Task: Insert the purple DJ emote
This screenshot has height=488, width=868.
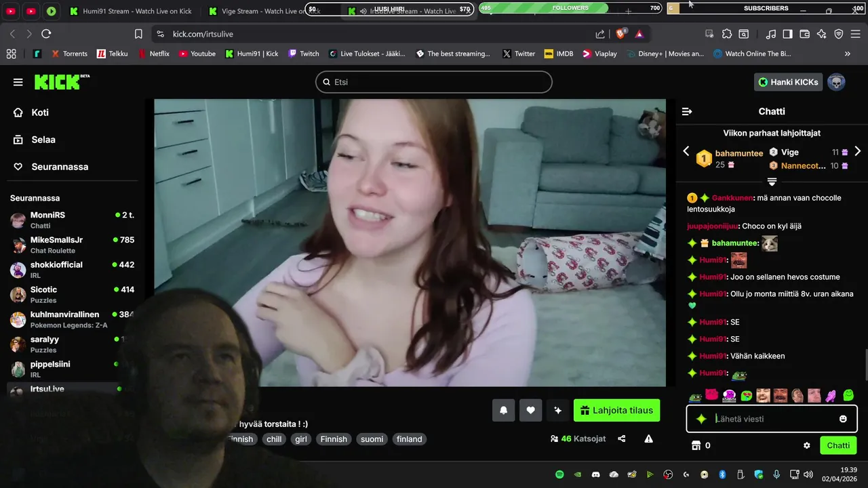Action: (x=729, y=396)
